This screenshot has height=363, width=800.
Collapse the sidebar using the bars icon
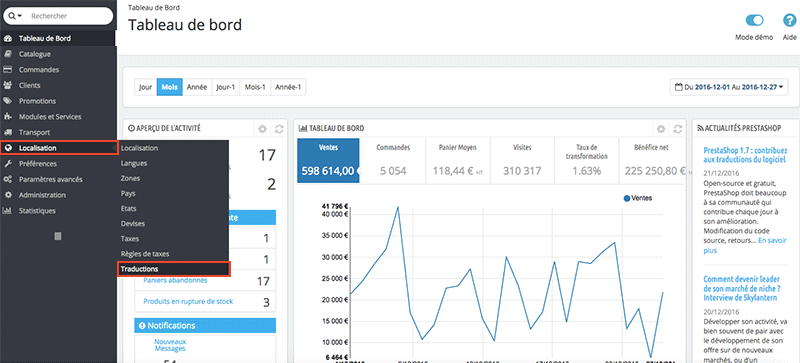pos(58,236)
